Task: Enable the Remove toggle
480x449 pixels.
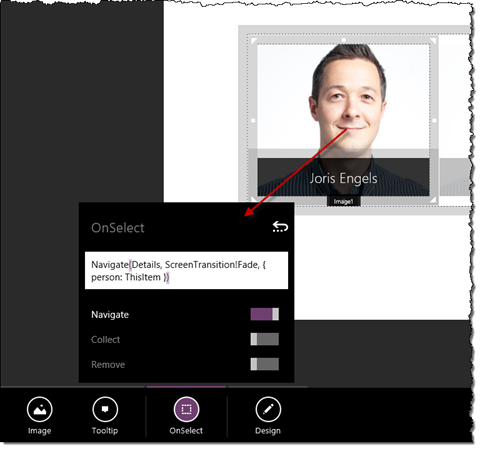Action: click(265, 364)
